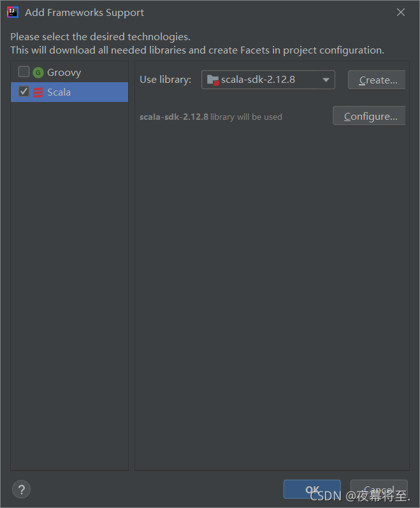Click the 'Add Frameworks Support' title text
Screen dimensions: 420x508
point(85,13)
